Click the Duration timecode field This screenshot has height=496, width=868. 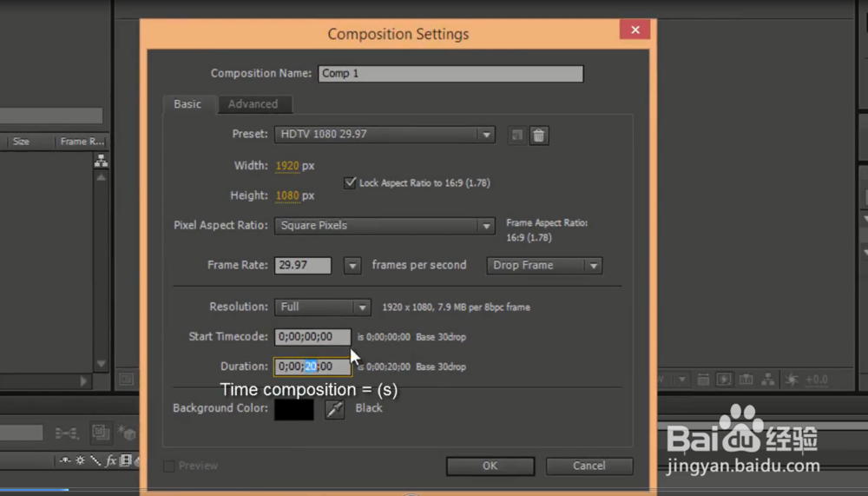[x=312, y=367]
